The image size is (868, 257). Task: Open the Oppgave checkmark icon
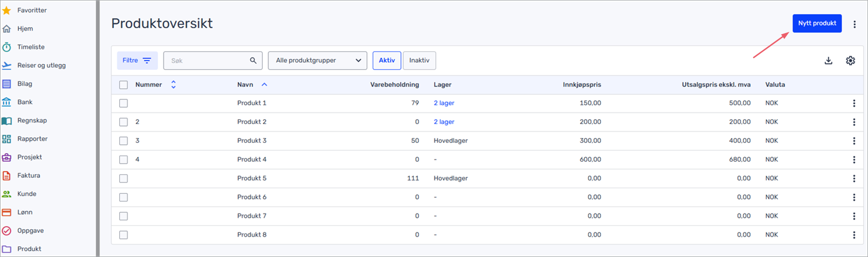point(6,231)
